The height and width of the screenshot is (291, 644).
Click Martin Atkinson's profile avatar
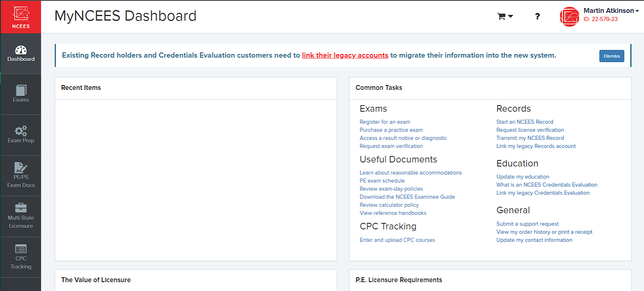(570, 17)
